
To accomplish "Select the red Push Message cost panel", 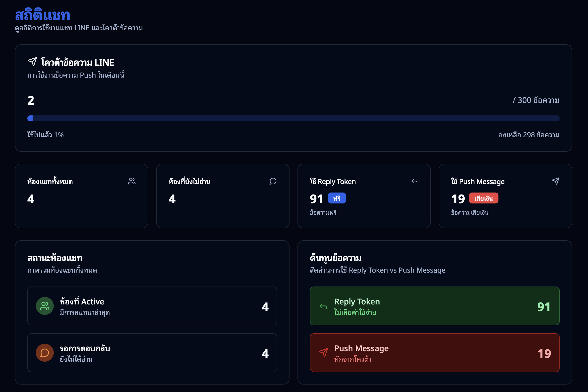I will [435, 353].
